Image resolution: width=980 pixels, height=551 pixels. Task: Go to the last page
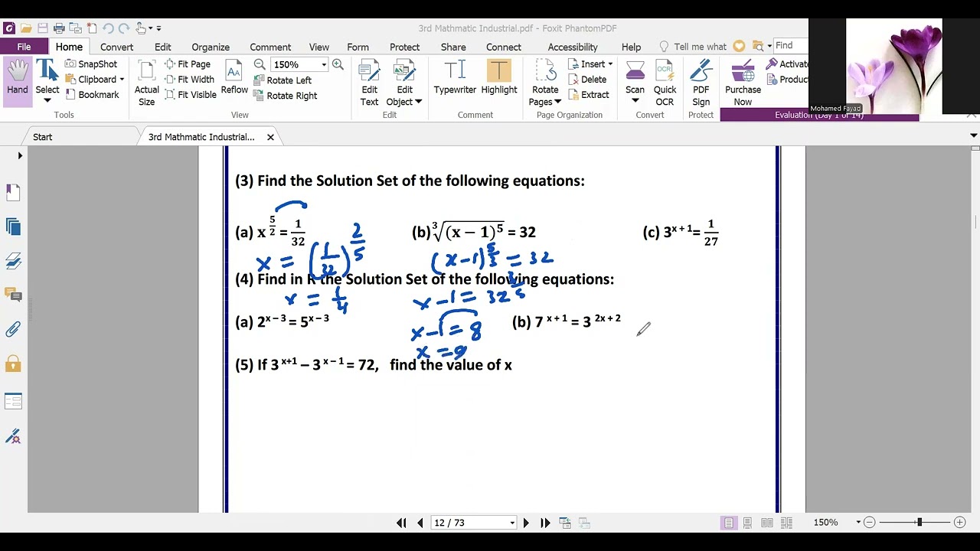pyautogui.click(x=545, y=523)
